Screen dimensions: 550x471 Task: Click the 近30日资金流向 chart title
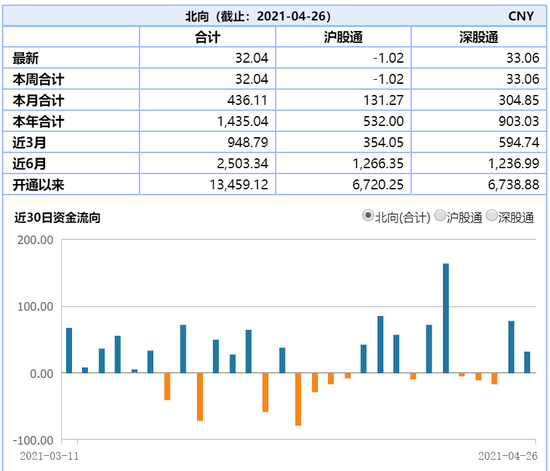57,218
